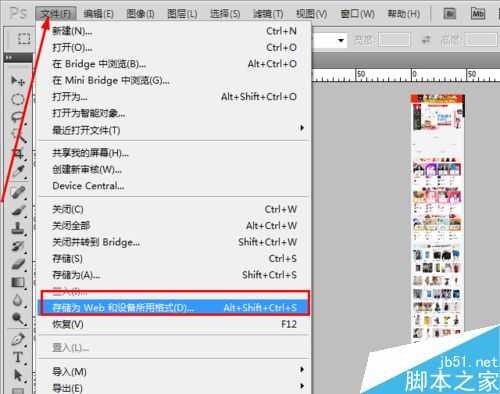Collapse the tools panel with double arrows
Image resolution: width=500 pixels, height=394 pixels.
pyautogui.click(x=8, y=58)
